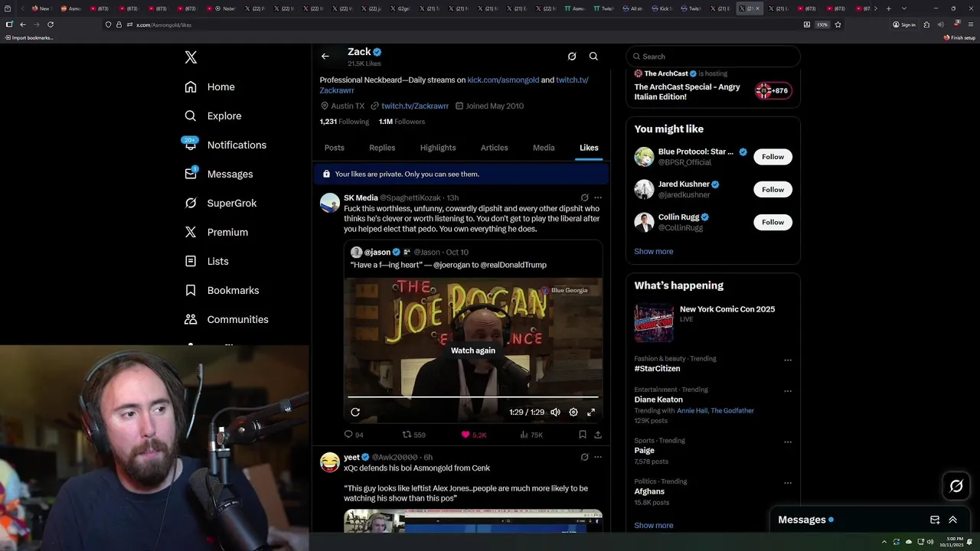Reply to the SK Media post
Screen dimensions: 980x551
[x=354, y=435]
